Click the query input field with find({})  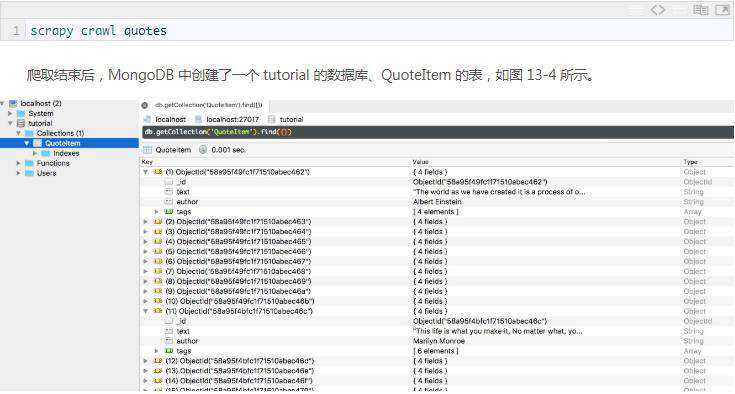point(438,132)
